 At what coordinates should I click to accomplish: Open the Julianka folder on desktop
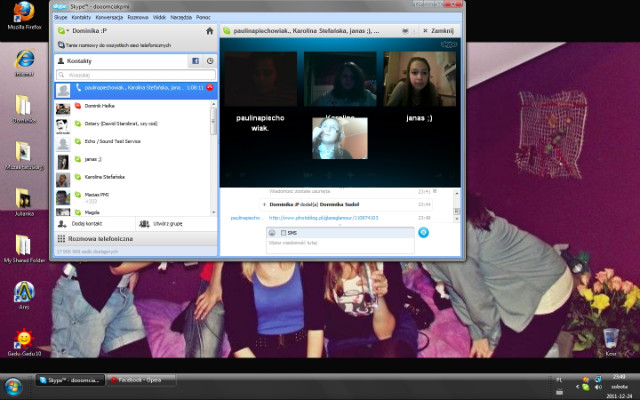tap(24, 202)
